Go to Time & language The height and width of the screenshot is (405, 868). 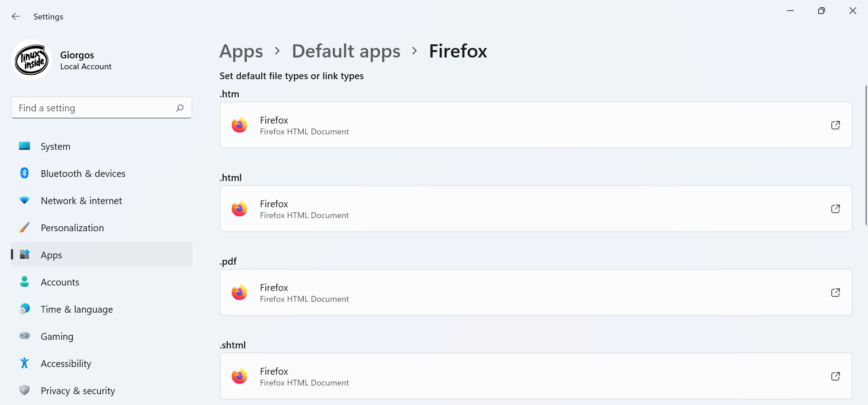tap(101, 309)
